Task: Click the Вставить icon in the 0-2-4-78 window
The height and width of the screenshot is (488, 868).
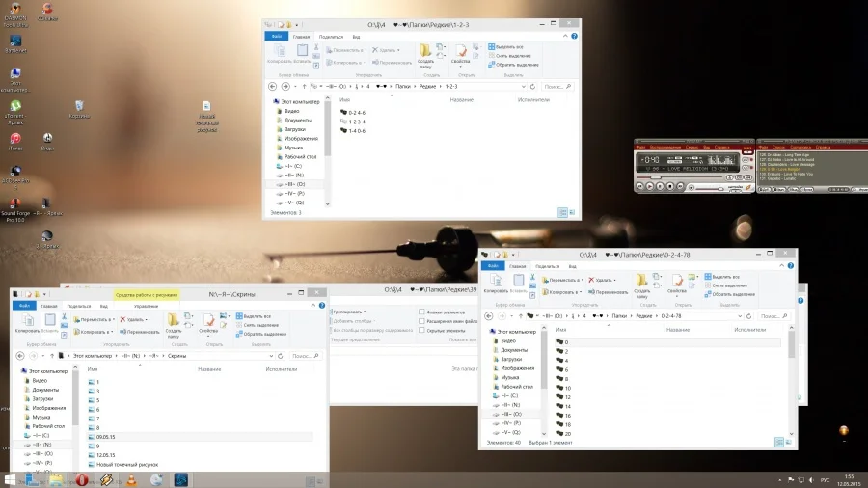Action: coord(518,281)
